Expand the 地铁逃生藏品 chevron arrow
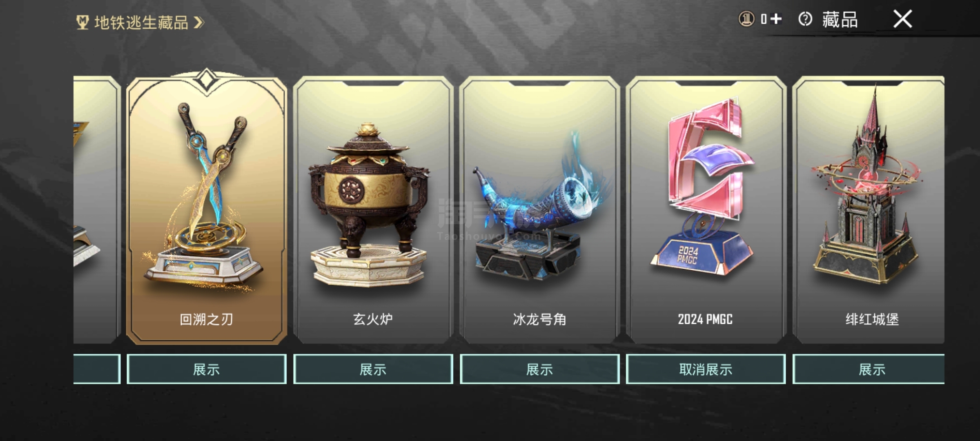 (x=198, y=22)
